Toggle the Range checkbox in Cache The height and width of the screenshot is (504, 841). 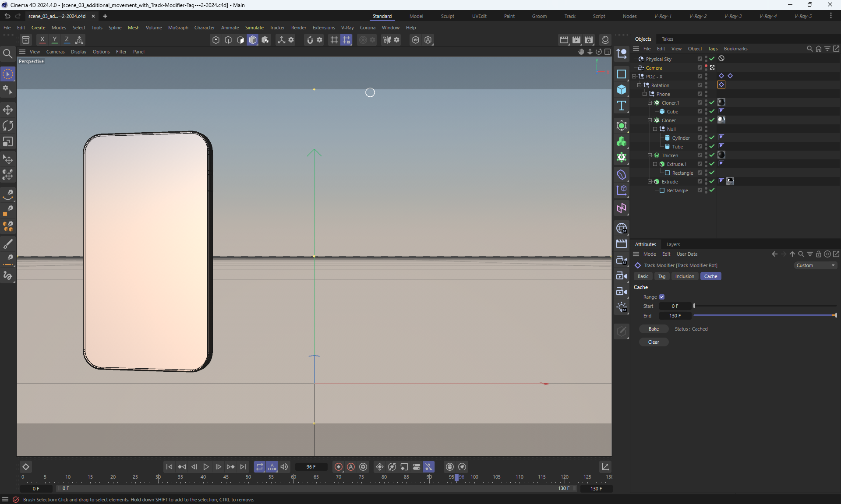(x=662, y=297)
